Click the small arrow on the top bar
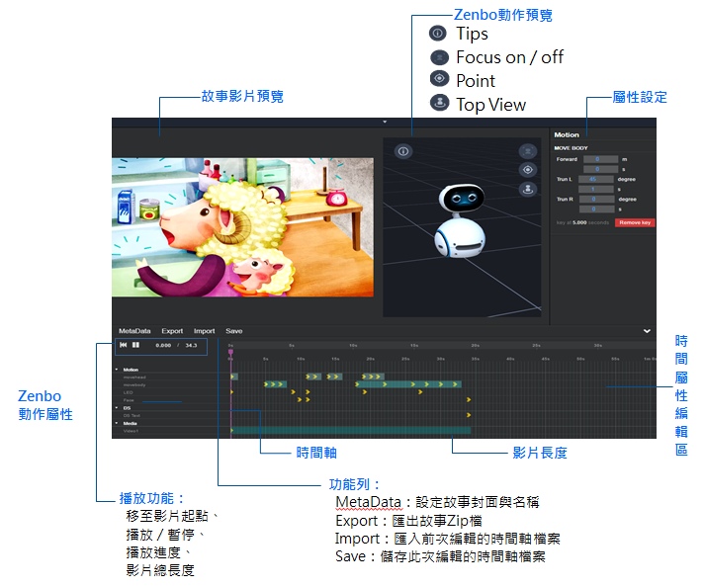The image size is (705, 588). 385,122
